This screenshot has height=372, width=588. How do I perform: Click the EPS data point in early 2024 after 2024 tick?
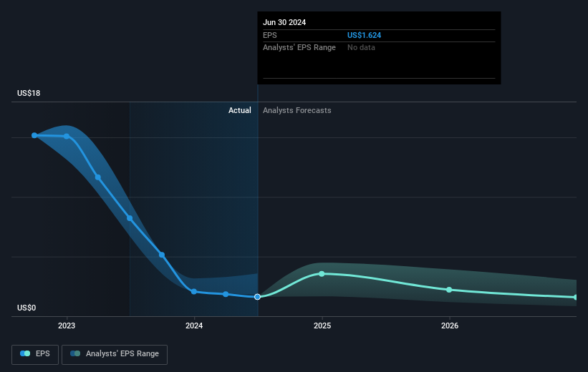tap(226, 294)
